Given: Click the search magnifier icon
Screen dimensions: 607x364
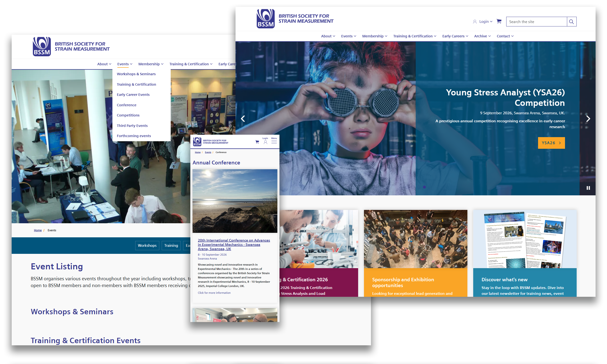Looking at the screenshot, I should point(571,22).
